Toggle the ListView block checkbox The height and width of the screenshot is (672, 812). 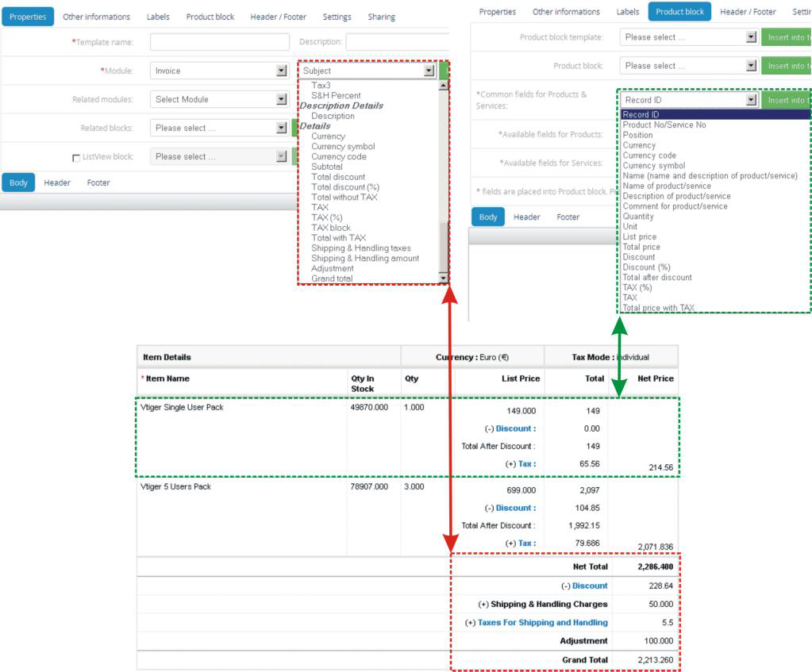[76, 157]
